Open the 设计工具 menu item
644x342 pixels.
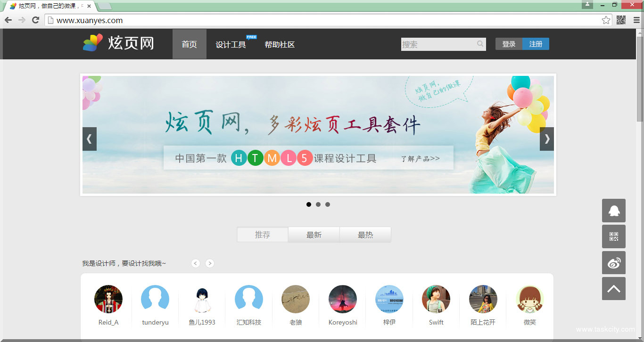[x=231, y=45]
